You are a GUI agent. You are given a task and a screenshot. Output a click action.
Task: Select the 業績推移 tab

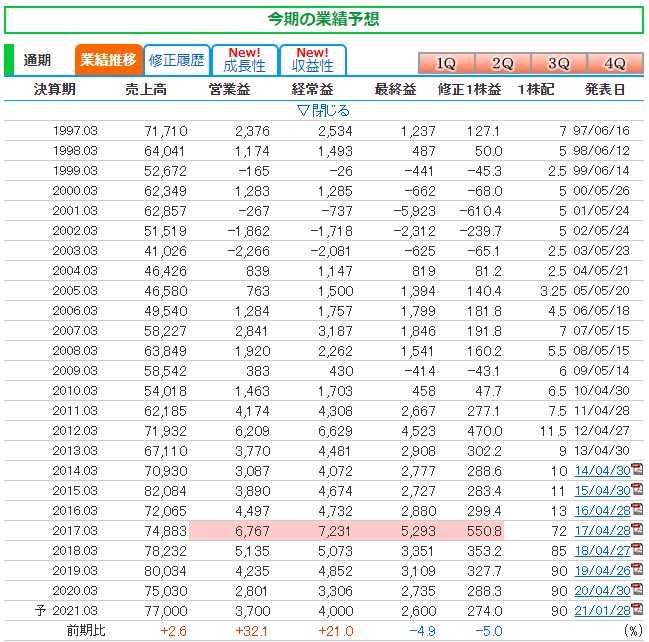point(107,60)
